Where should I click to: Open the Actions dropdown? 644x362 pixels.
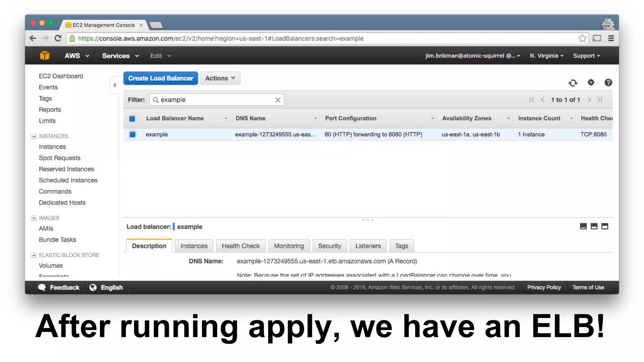[220, 78]
